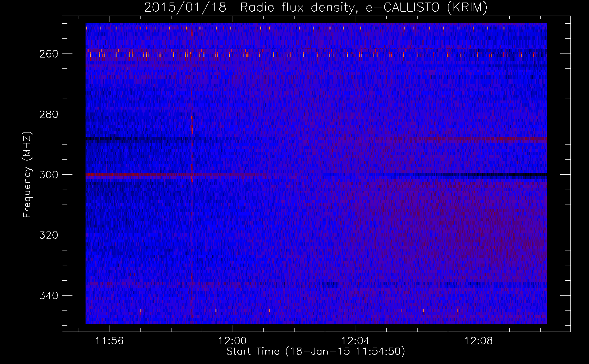Click the 12:00 time tick label
This screenshot has width=589, height=364.
point(233,341)
